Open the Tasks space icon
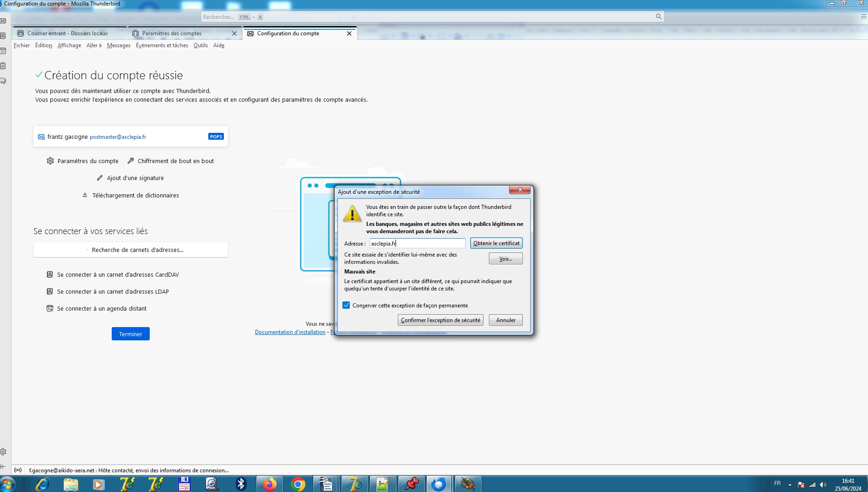Viewport: 868px width, 492px height. [x=3, y=66]
